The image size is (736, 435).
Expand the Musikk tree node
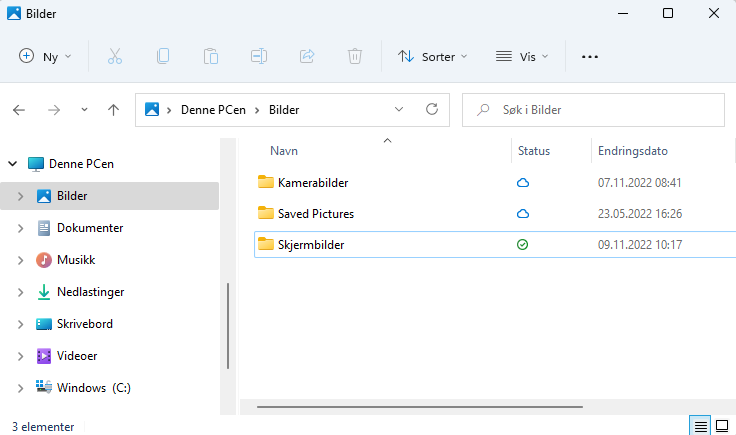(x=21, y=260)
